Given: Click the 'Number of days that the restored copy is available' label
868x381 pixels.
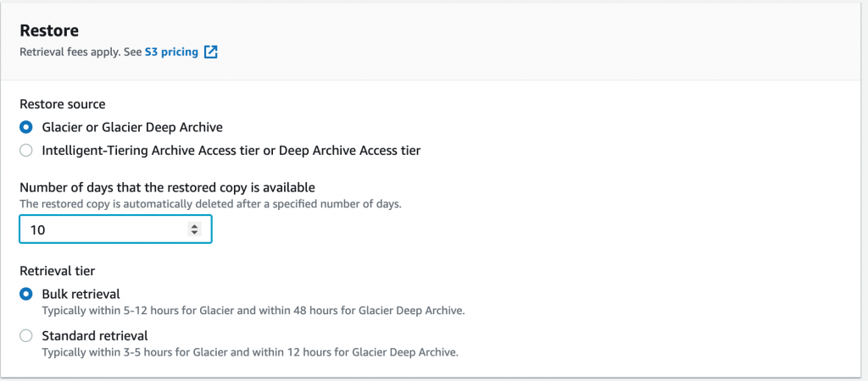Looking at the screenshot, I should pyautogui.click(x=167, y=187).
